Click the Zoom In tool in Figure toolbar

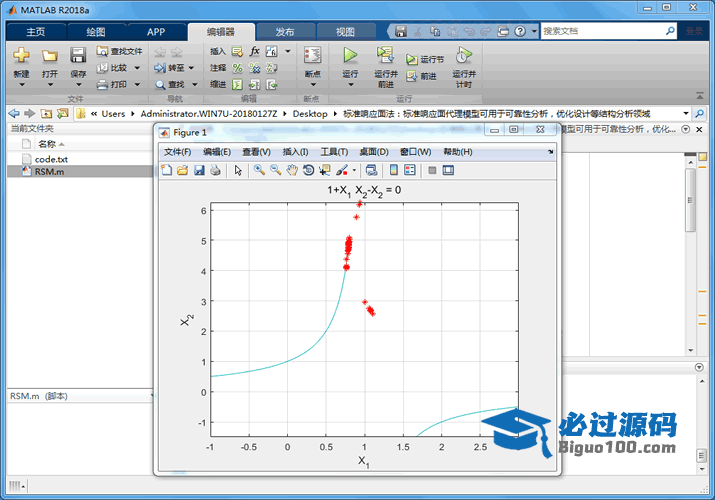(x=259, y=170)
